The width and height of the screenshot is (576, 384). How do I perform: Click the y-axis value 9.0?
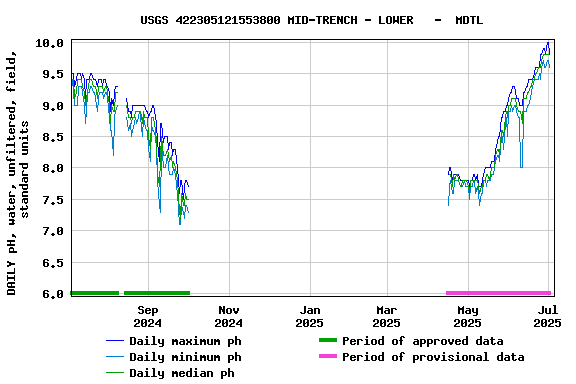pyautogui.click(x=53, y=106)
